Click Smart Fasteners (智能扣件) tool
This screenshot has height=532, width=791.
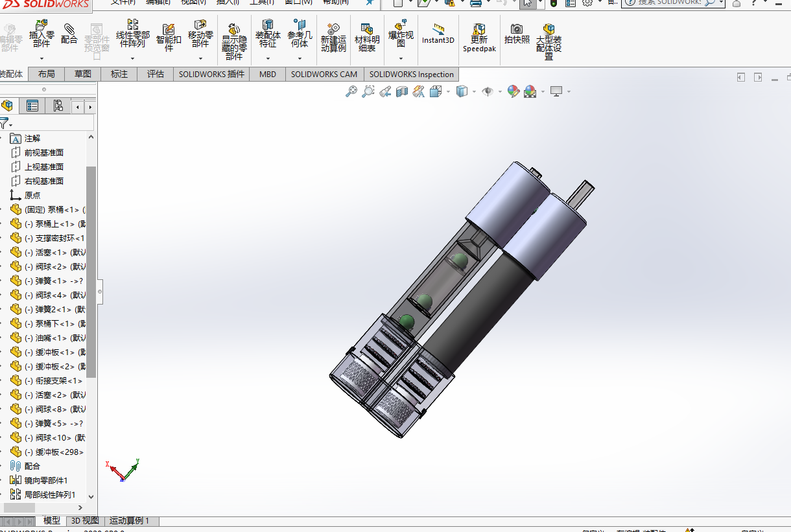[x=169, y=38]
